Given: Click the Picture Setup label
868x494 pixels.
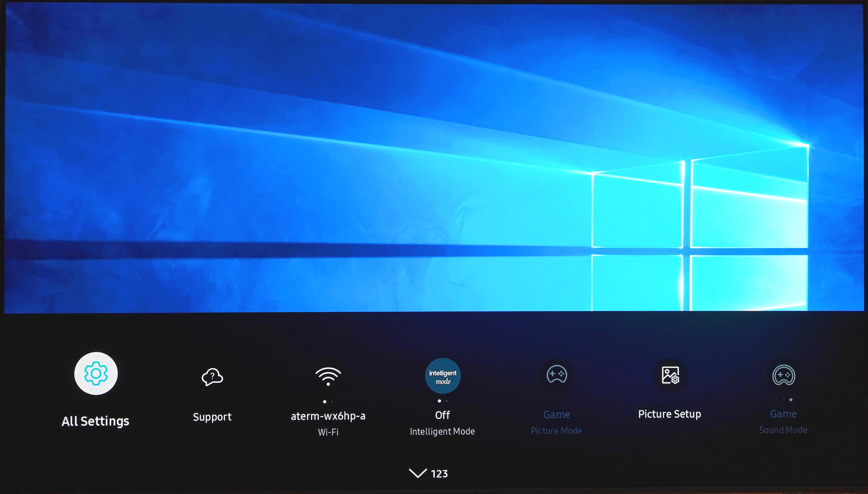Looking at the screenshot, I should click(670, 414).
